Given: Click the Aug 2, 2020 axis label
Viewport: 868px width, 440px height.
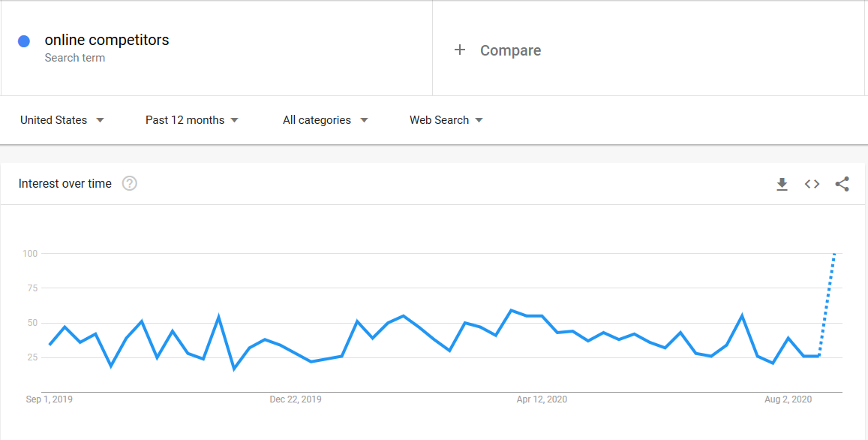Looking at the screenshot, I should pos(788,399).
